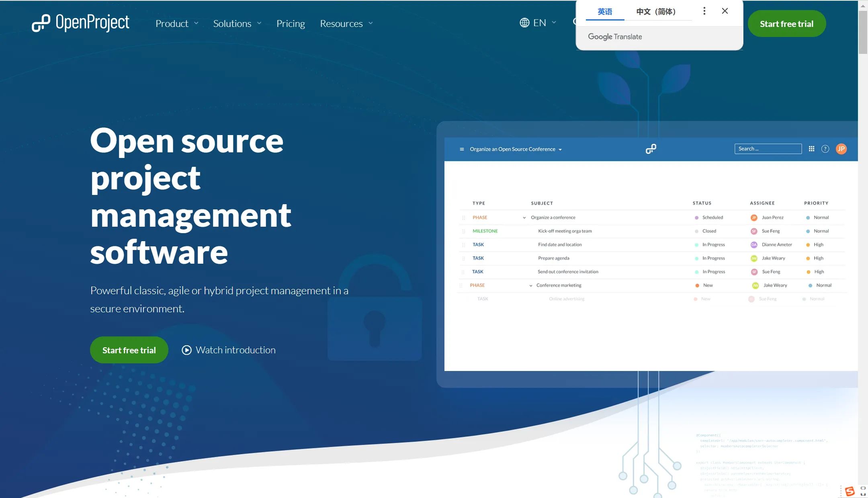Open the EN language selector
The height and width of the screenshot is (498, 868).
pyautogui.click(x=539, y=23)
